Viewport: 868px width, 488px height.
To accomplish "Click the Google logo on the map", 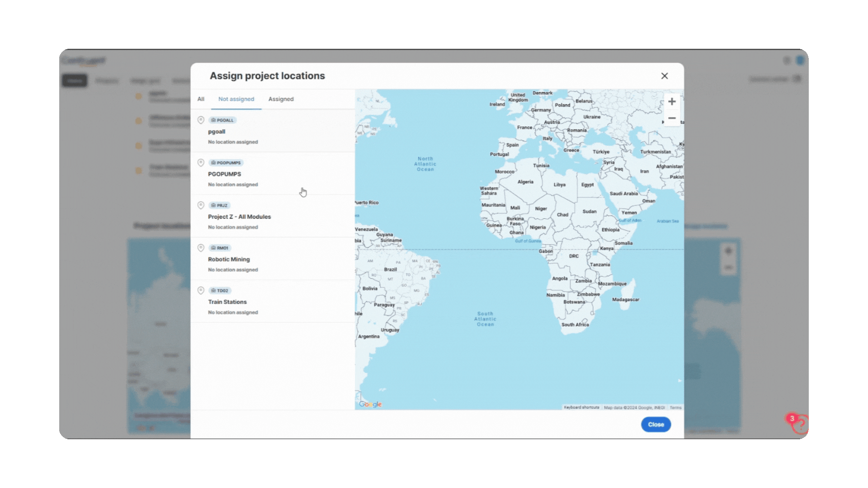I will (370, 404).
